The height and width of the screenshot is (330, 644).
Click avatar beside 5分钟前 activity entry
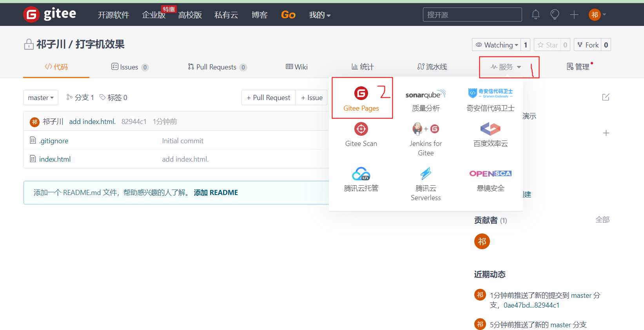pyautogui.click(x=480, y=324)
